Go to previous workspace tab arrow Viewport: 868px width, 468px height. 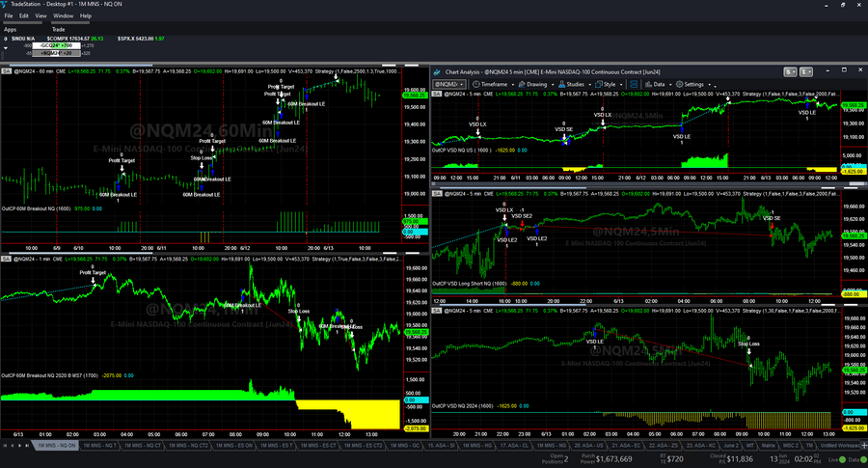tap(13, 445)
